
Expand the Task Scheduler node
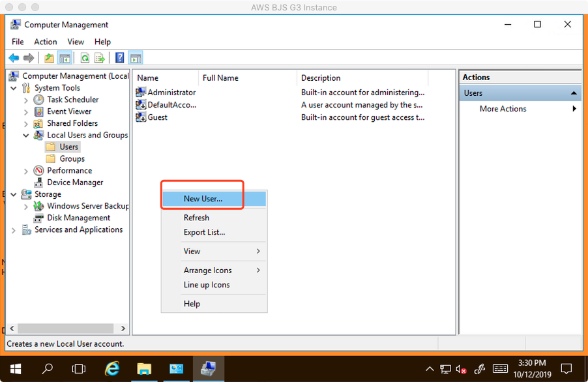(26, 100)
